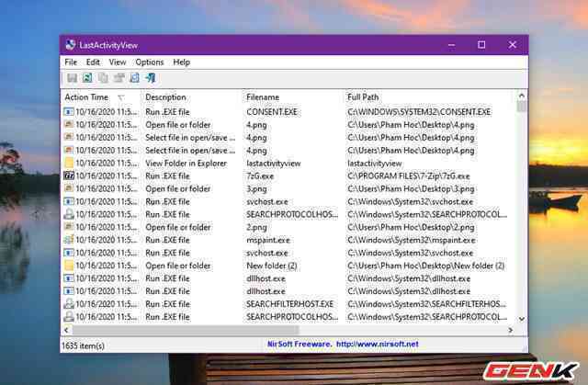Click the 2.png filename cell
The height and width of the screenshot is (385, 588).
256,227
